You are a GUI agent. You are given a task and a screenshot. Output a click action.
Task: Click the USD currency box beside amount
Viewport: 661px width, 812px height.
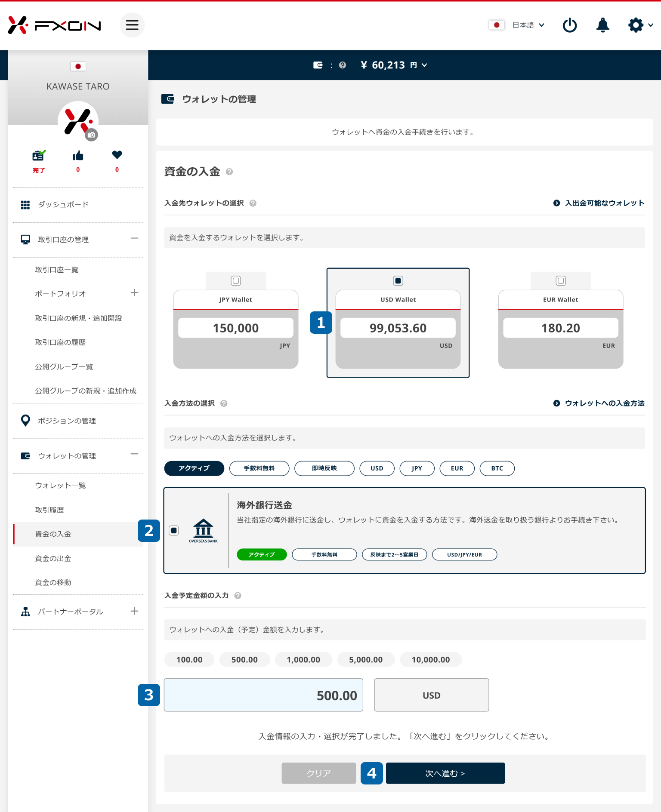432,695
